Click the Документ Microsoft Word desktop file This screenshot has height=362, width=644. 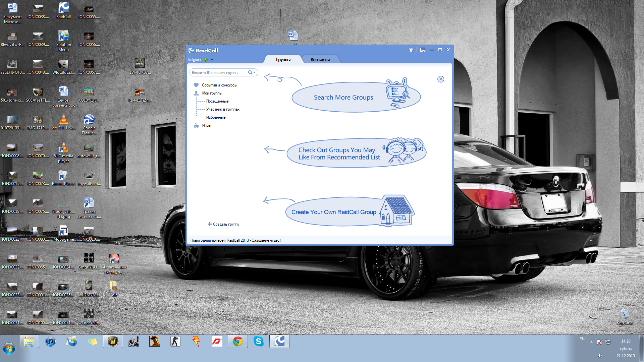click(12, 13)
